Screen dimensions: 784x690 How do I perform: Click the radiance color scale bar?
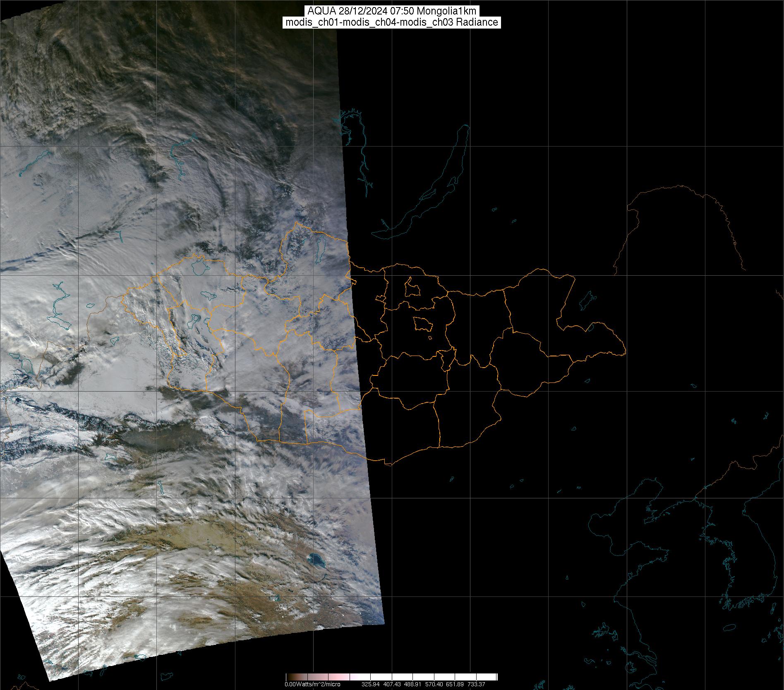point(391,677)
